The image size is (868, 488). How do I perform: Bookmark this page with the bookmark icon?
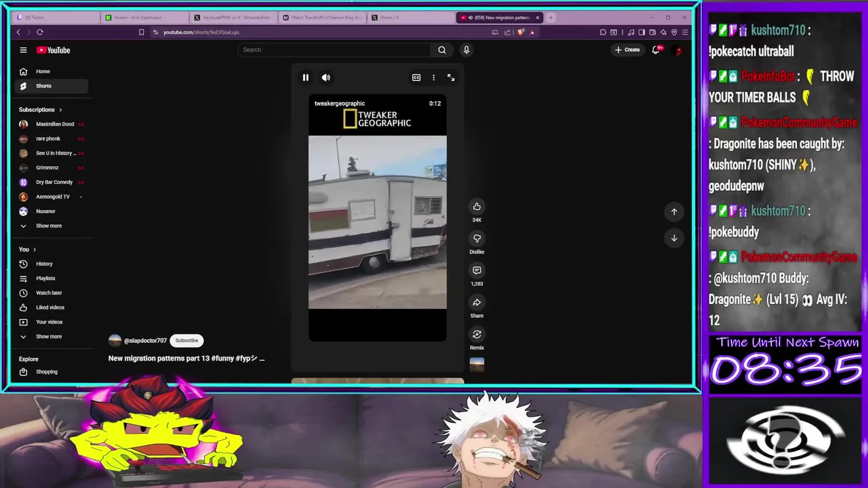pos(141,32)
